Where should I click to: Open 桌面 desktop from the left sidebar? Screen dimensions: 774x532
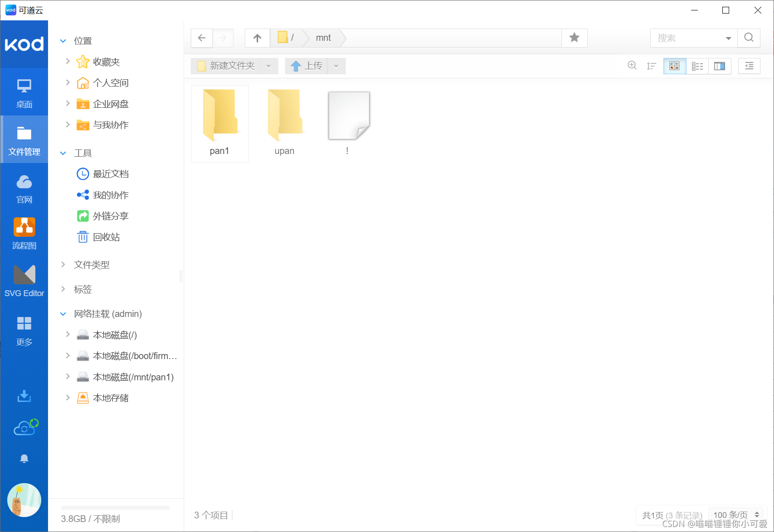[x=24, y=93]
